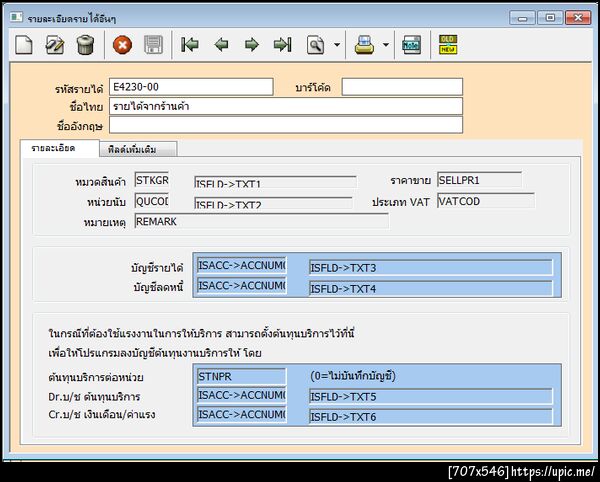Click the account number field for บัญชีรายได้
This screenshot has width=600, height=482.
241,265
